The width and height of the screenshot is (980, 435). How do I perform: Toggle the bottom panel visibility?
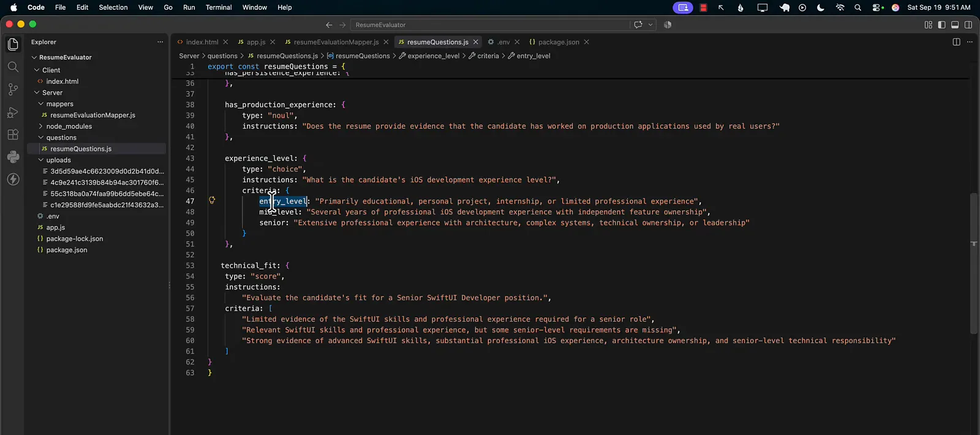[x=955, y=25]
